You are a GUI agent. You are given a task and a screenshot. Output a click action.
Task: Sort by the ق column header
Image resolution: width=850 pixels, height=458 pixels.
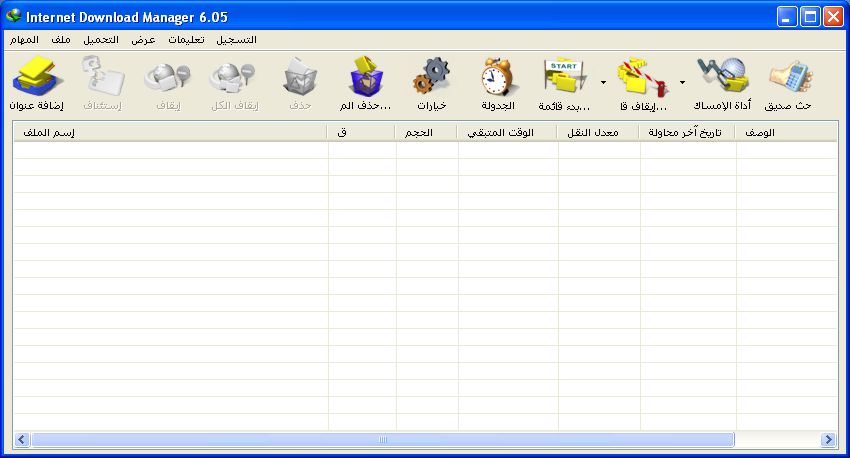click(x=361, y=132)
